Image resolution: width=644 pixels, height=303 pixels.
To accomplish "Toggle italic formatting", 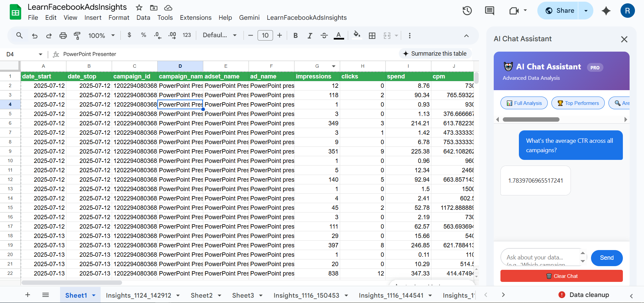I will click(x=310, y=35).
